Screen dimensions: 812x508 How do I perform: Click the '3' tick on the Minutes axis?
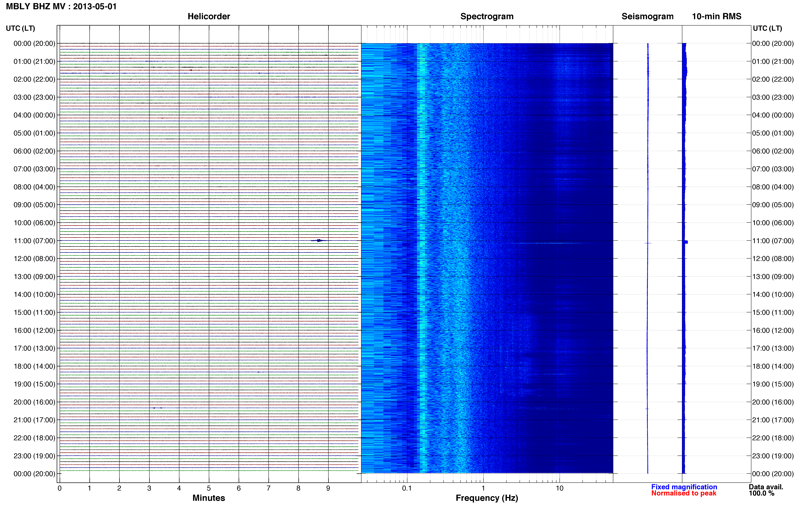click(149, 488)
